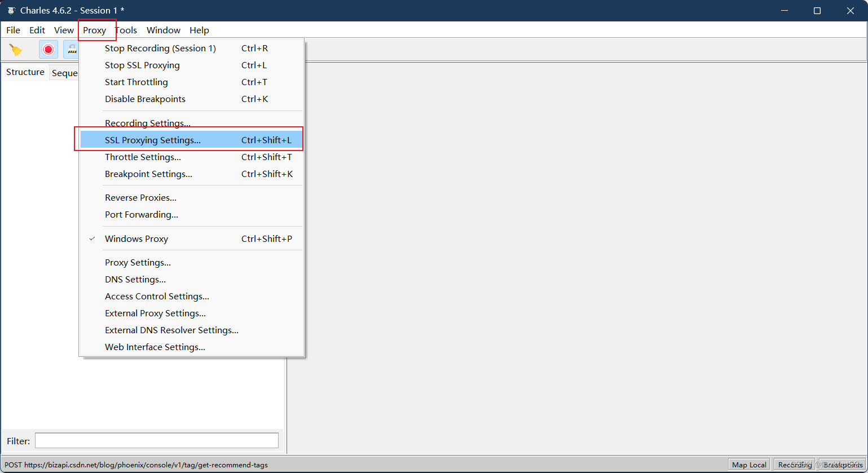Minimize the Charles window
This screenshot has height=473, width=868.
pyautogui.click(x=783, y=11)
